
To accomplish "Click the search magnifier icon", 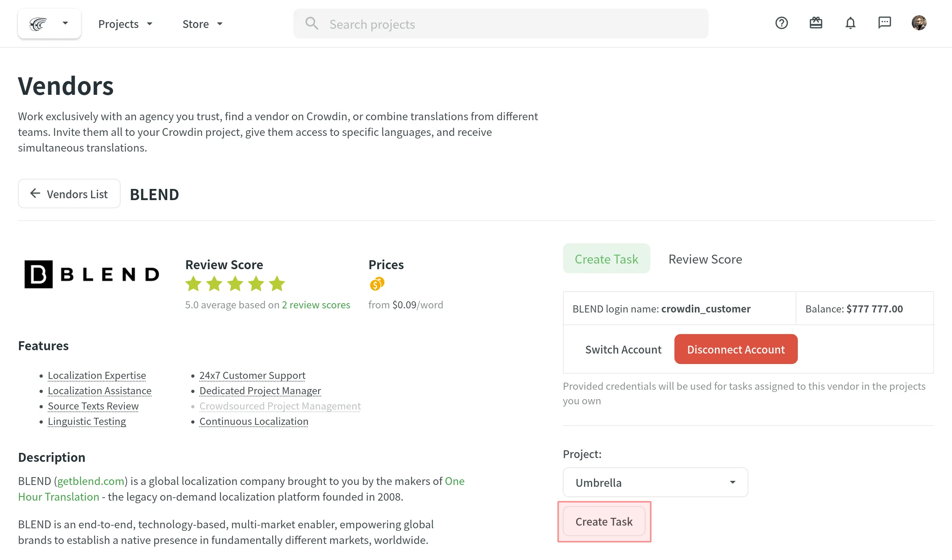I will (312, 24).
